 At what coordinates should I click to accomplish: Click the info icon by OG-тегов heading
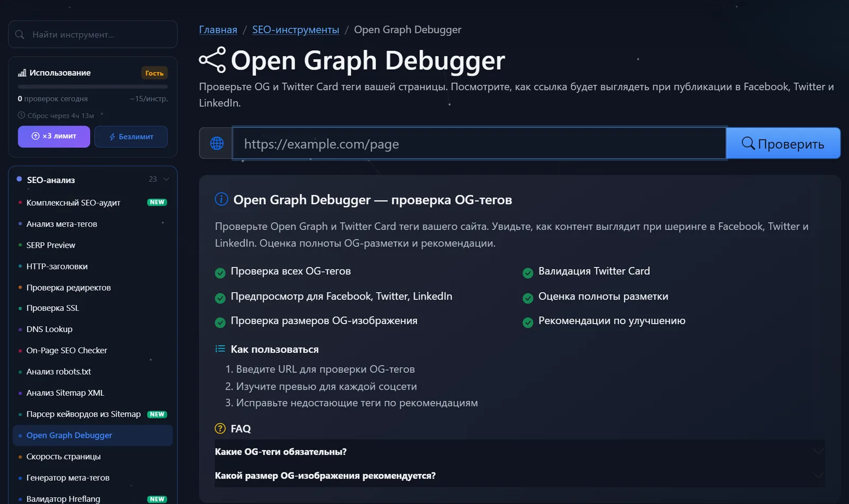221,199
